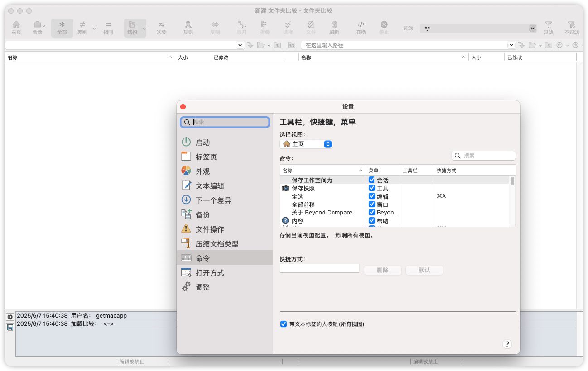Viewport: 588px width, 371px height.
Task: Open the right path history dropdown
Action: click(511, 45)
